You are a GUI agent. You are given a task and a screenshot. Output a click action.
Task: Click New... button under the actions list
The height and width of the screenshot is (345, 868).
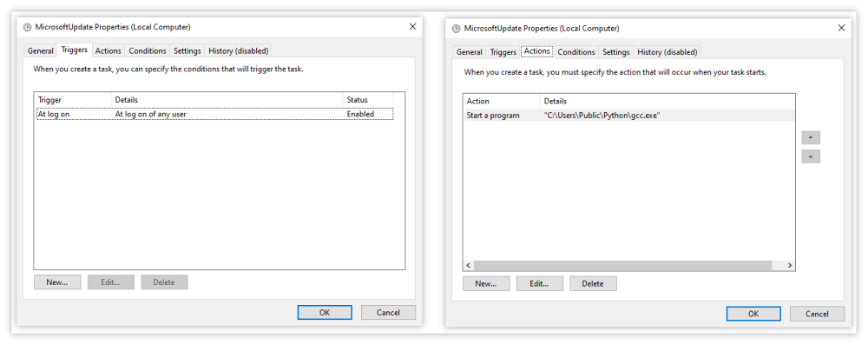[486, 283]
